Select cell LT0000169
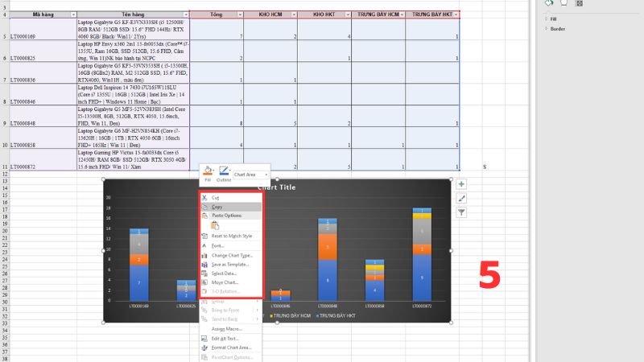The image size is (644, 362). [x=43, y=29]
